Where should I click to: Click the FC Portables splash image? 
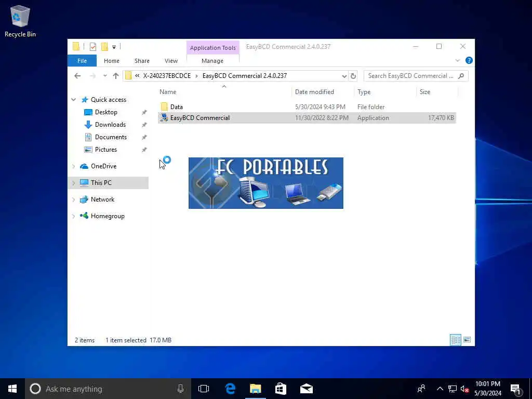tap(265, 183)
